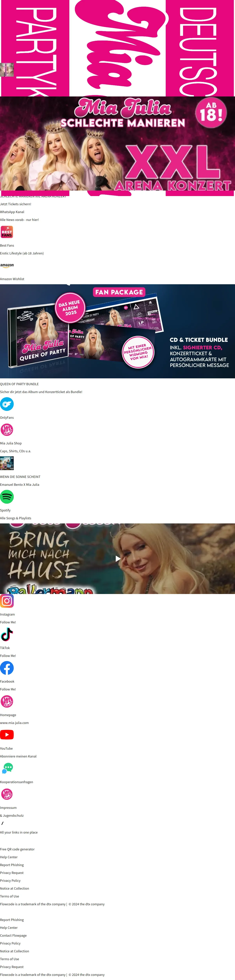Click Privacy Request in bottom footer
This screenshot has height=980, width=235.
point(12,967)
